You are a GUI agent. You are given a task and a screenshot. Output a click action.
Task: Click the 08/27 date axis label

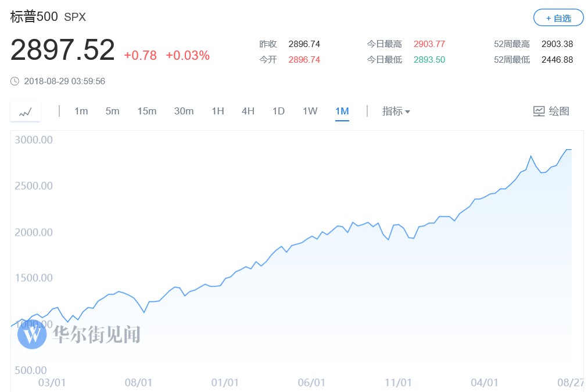point(571,383)
